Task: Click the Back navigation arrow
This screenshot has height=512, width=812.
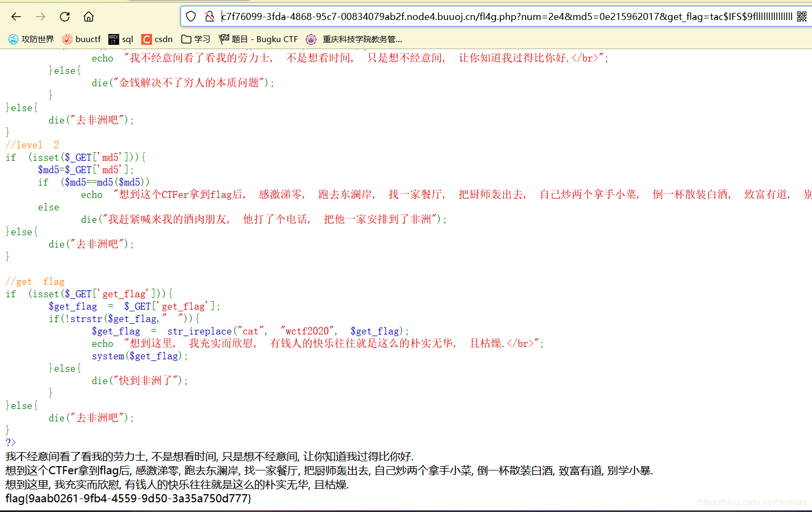Action: [16, 16]
